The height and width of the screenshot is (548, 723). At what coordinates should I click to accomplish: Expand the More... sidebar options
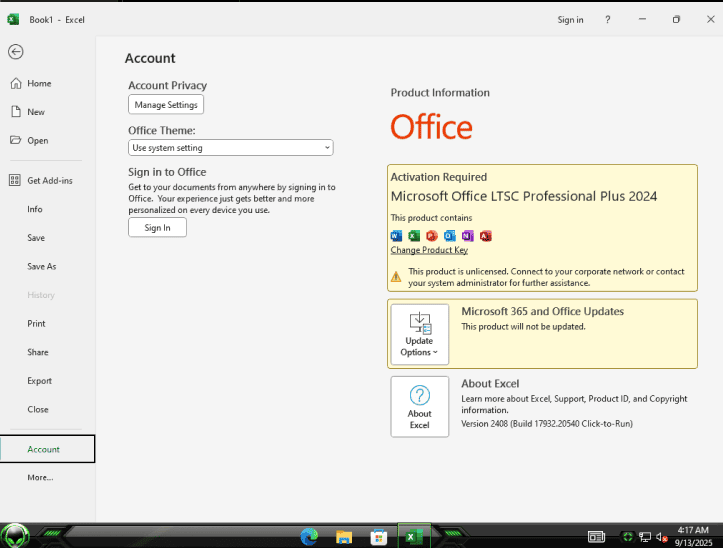(40, 478)
